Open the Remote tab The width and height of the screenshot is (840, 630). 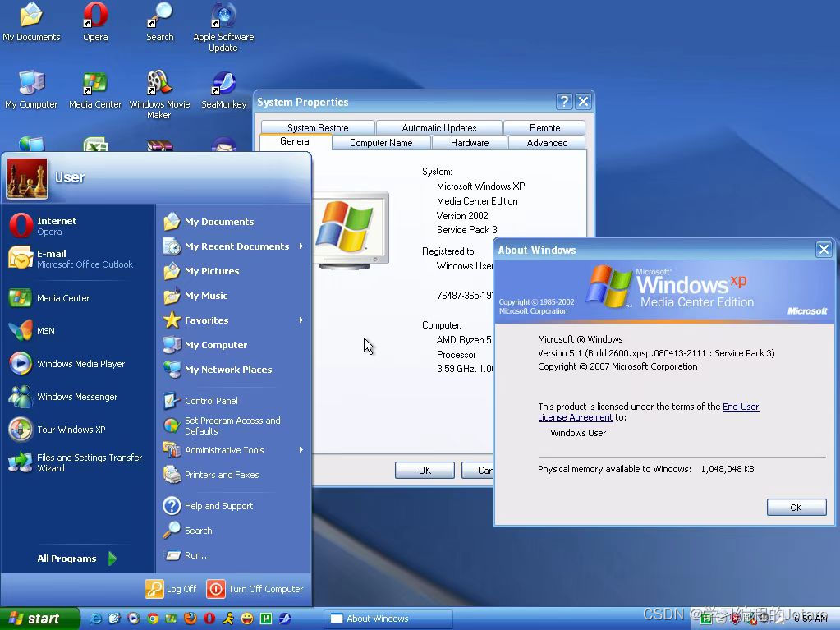[x=545, y=127]
